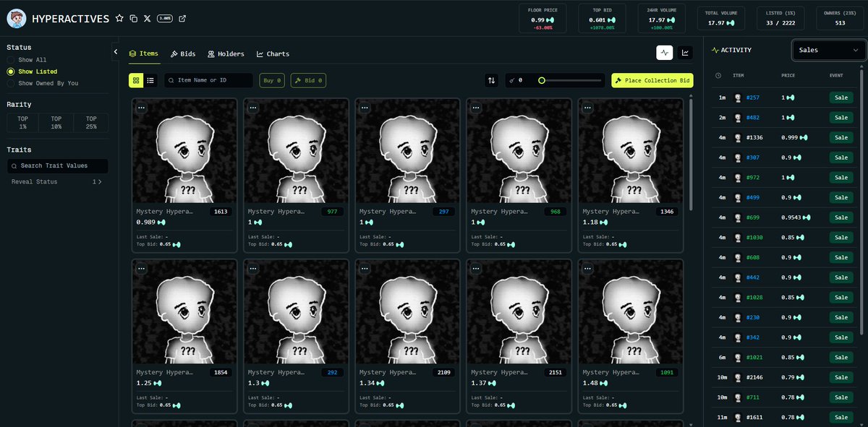868x427 pixels.
Task: Click the 24HR Volume stat box
Action: [x=660, y=18]
